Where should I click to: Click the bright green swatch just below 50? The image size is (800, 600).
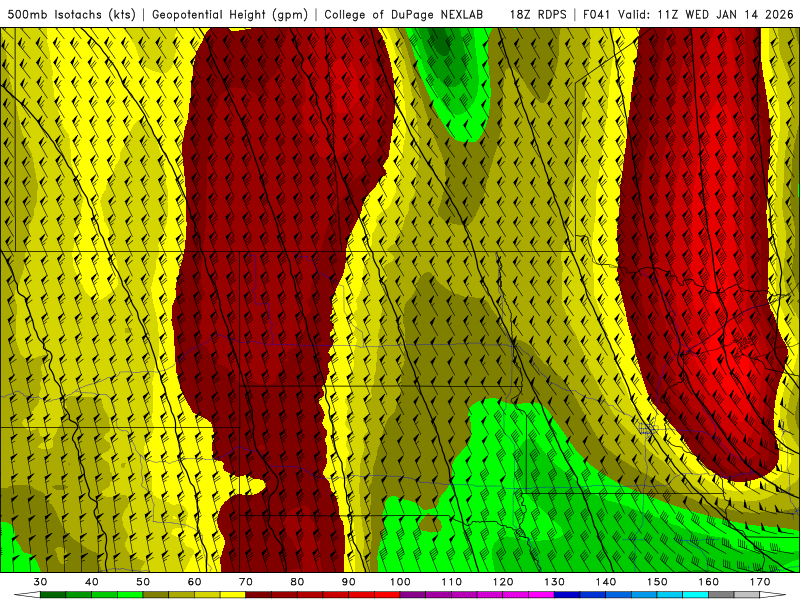point(130,595)
